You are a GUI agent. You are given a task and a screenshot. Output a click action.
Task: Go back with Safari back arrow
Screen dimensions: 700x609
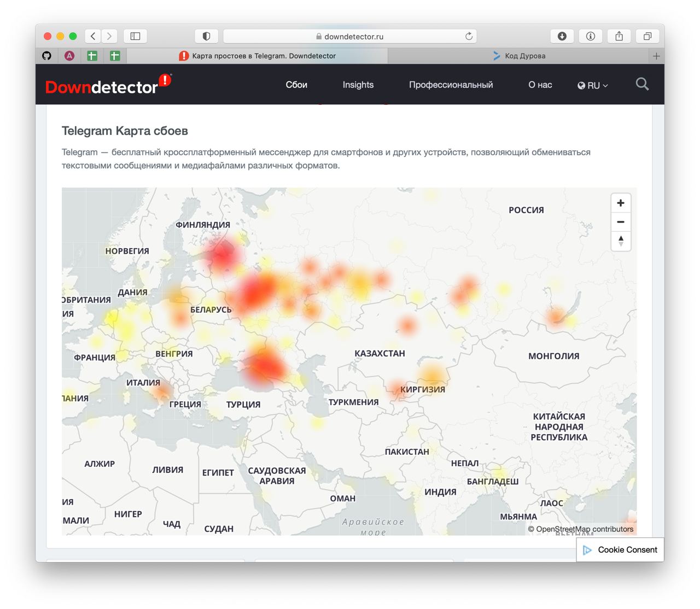click(93, 36)
